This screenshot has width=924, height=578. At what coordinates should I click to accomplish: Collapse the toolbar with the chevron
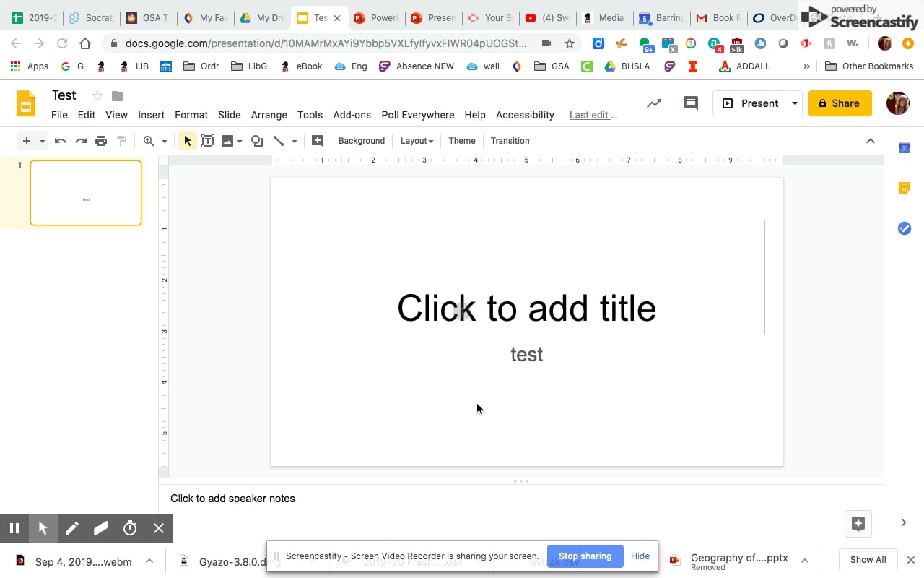[x=871, y=141]
